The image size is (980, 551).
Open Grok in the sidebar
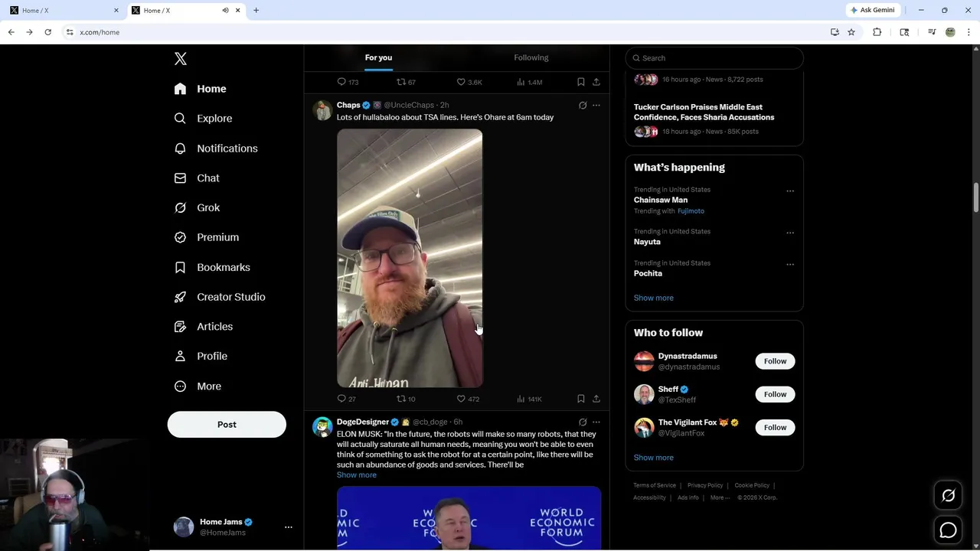[197, 207]
